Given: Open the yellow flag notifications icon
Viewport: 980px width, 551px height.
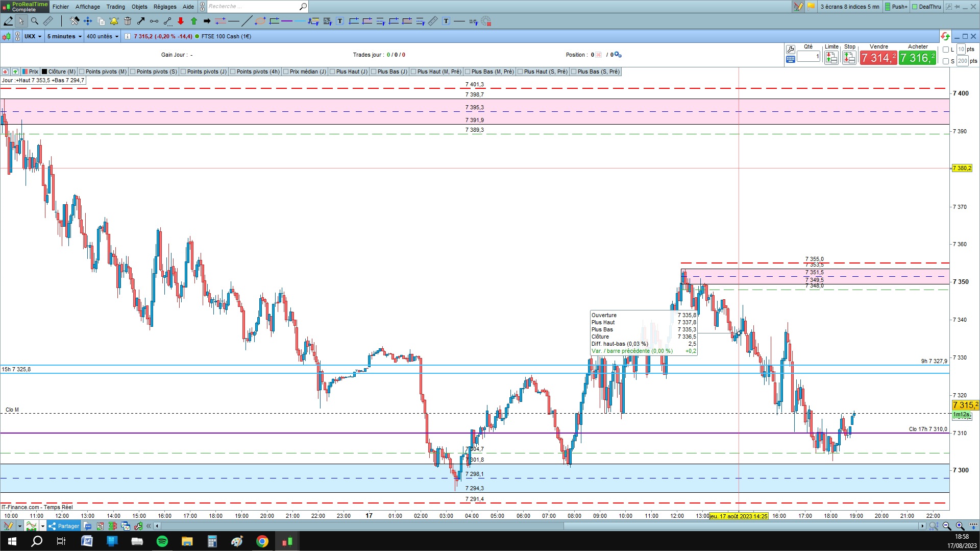Looking at the screenshot, I should coord(811,7).
